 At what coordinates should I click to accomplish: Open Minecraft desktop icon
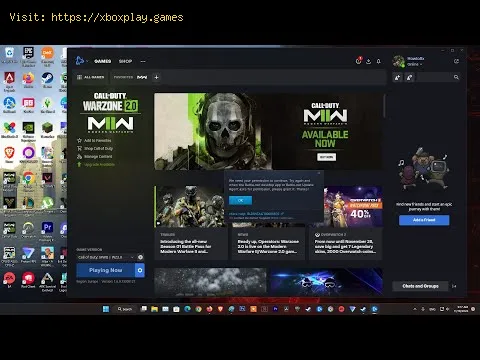[47, 130]
